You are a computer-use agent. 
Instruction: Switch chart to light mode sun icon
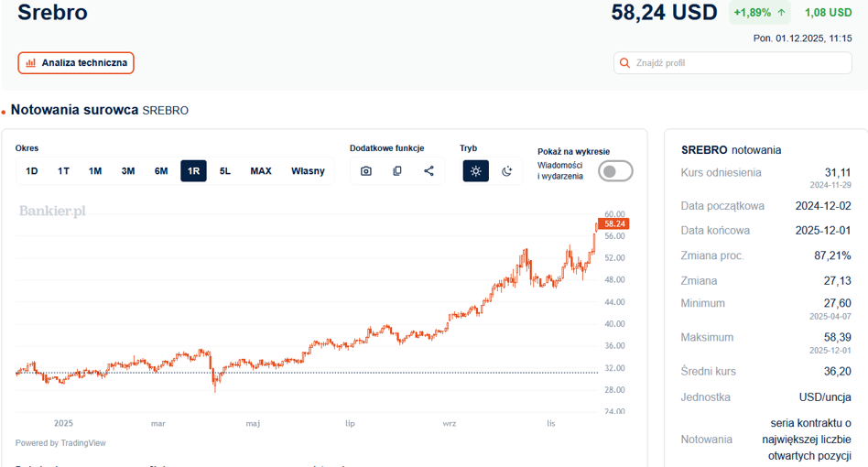pos(476,171)
